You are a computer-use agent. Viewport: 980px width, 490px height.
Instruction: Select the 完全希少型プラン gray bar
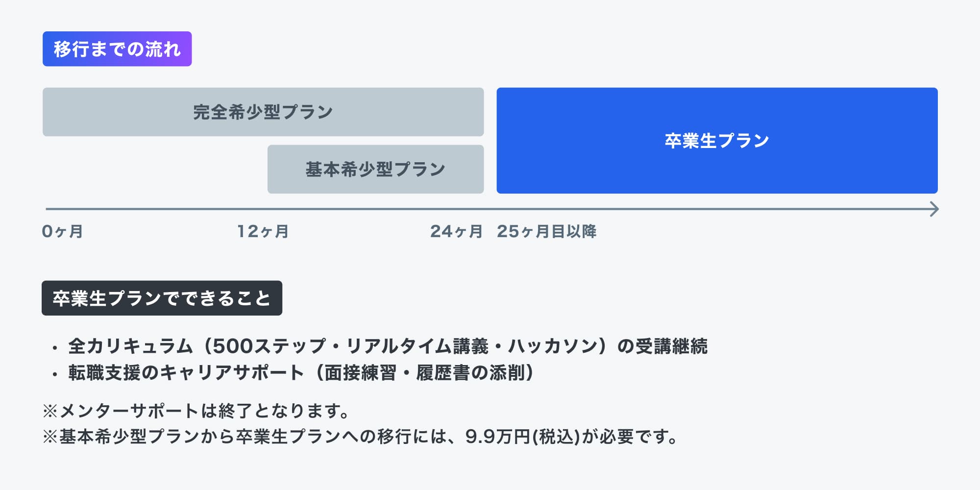(263, 112)
